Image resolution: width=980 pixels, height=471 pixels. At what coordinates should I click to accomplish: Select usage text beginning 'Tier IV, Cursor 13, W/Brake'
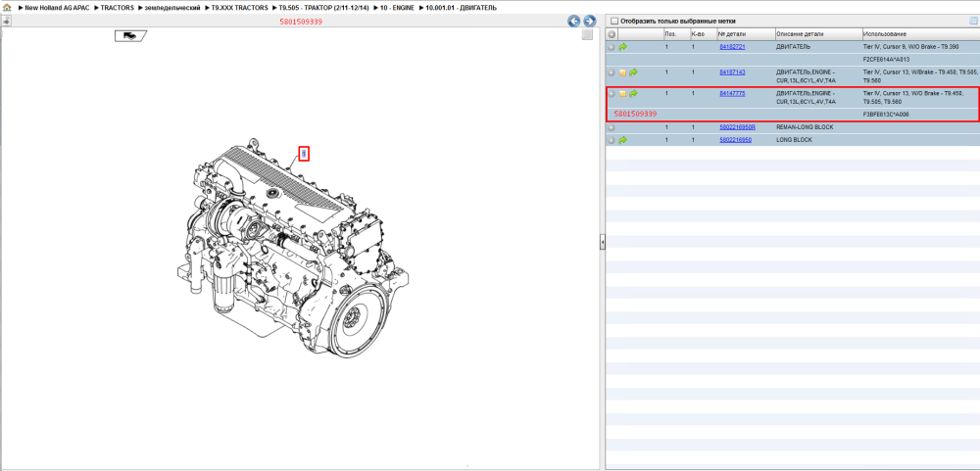pyautogui.click(x=920, y=76)
